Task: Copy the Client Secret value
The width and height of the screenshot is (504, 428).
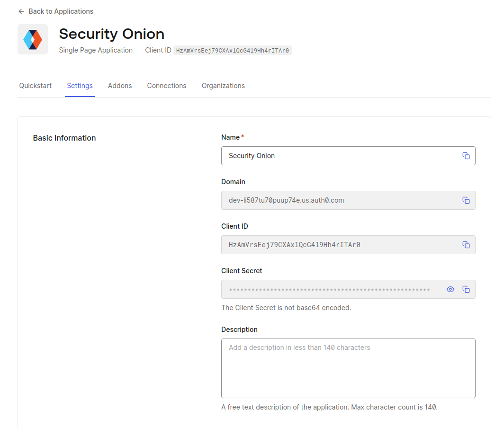Action: 466,289
